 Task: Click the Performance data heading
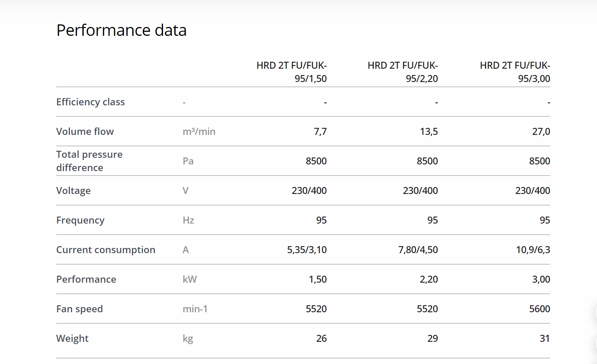click(x=121, y=30)
